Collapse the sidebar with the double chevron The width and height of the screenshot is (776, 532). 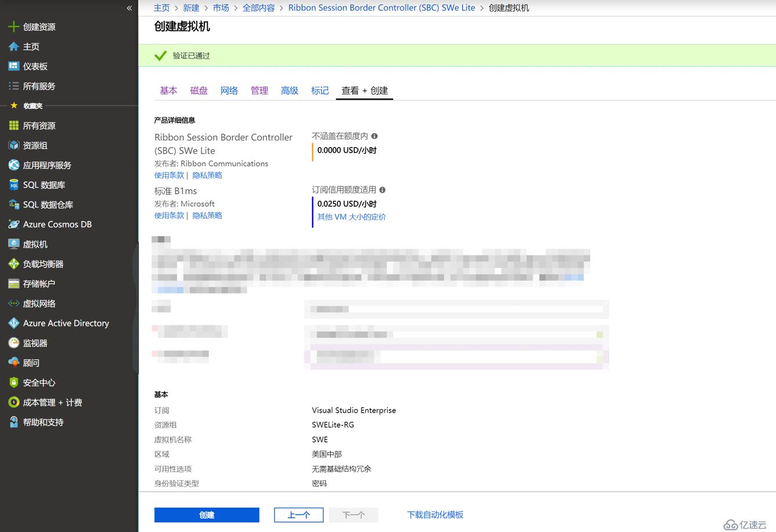pos(129,8)
